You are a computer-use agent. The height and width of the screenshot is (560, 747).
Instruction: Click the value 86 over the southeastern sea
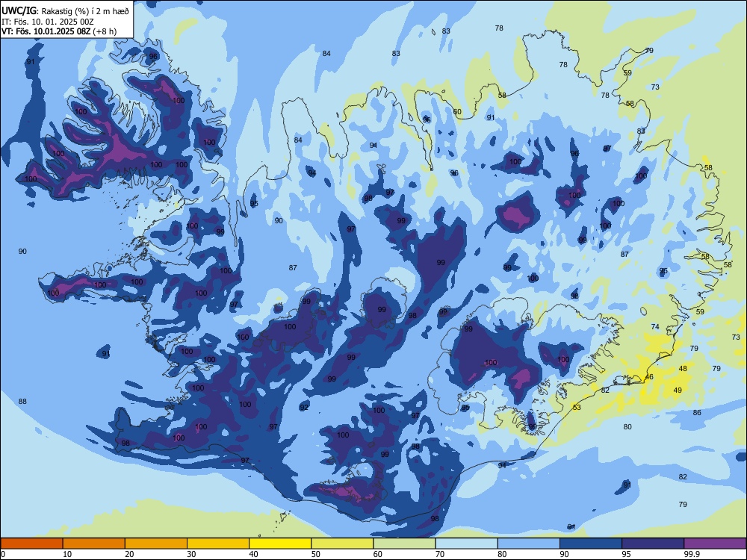tap(697, 412)
